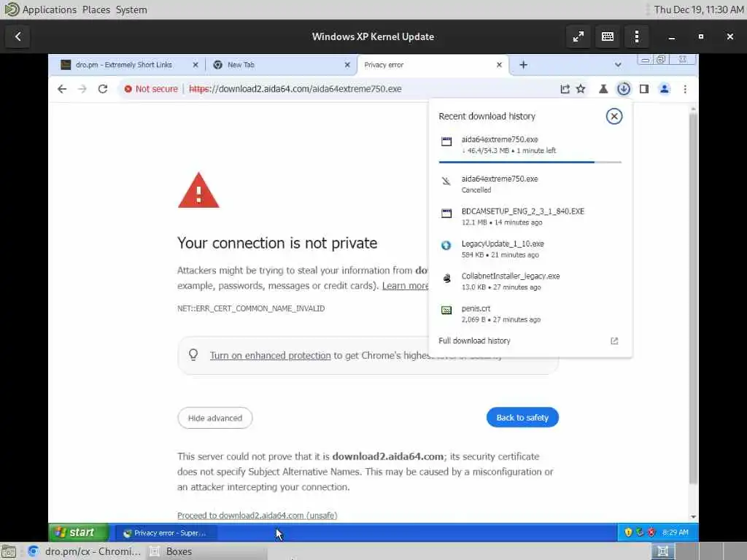This screenshot has height=560, width=747.
Task: Click the XP taskbar clock
Action: point(676,532)
